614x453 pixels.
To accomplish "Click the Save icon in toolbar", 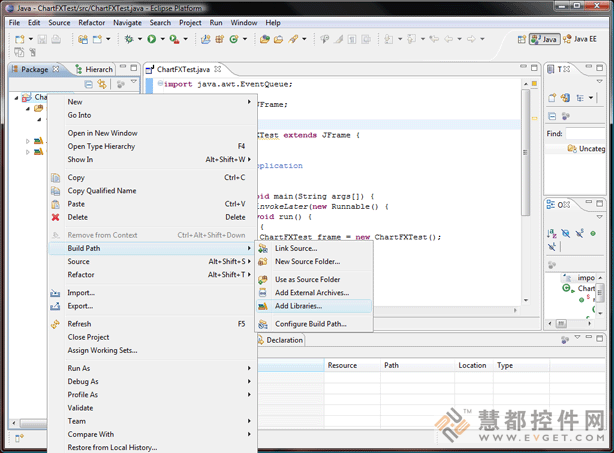I will [x=42, y=39].
